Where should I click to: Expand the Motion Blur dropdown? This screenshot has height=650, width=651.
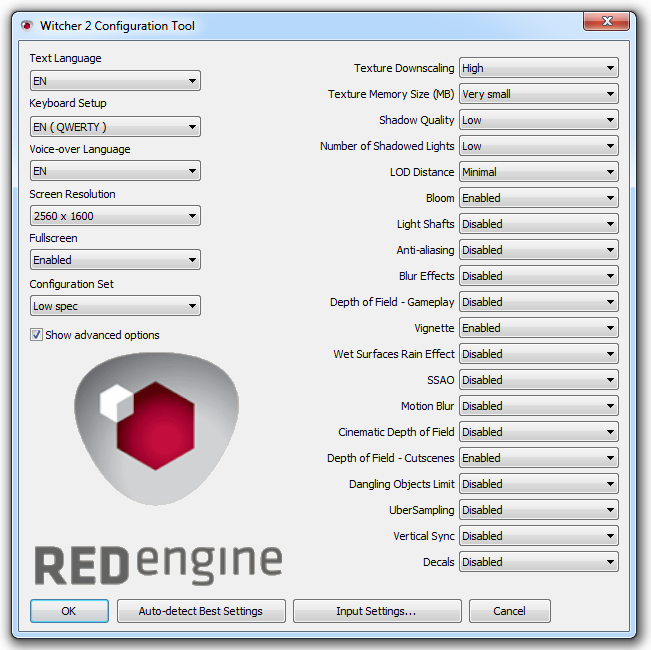[538, 406]
